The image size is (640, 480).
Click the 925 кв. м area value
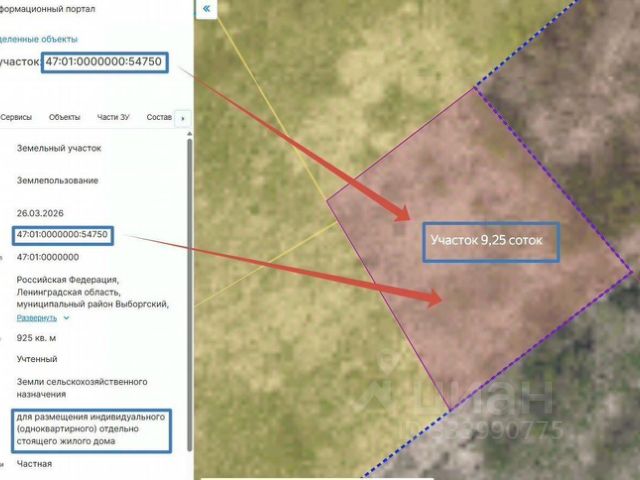pos(36,338)
